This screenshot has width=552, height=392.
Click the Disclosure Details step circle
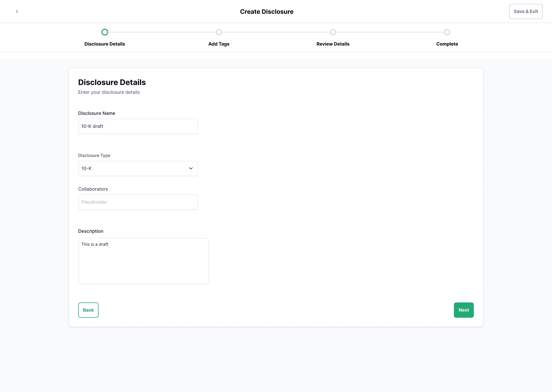point(105,32)
